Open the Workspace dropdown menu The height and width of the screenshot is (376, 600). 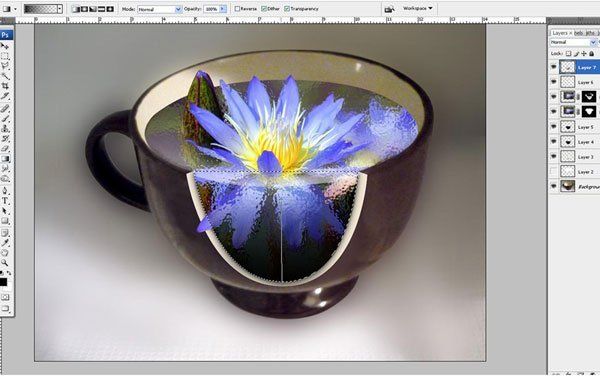(417, 8)
